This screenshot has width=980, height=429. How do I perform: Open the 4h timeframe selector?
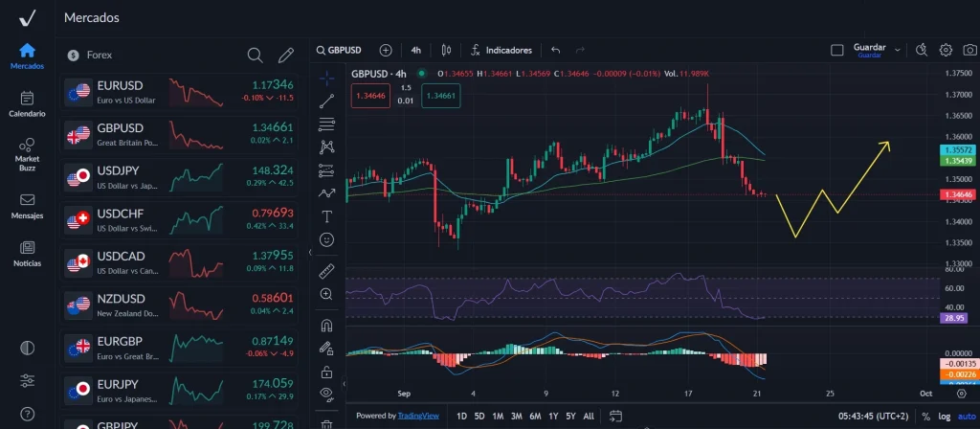[416, 50]
